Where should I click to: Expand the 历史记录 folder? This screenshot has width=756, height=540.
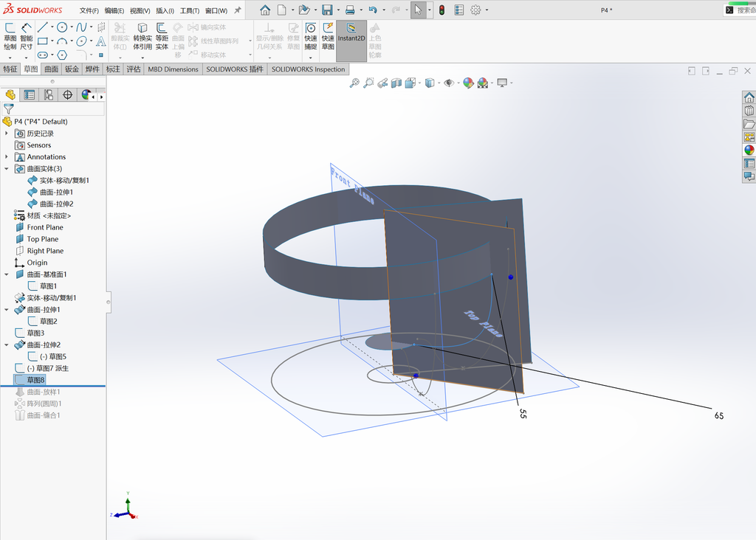(x=6, y=134)
